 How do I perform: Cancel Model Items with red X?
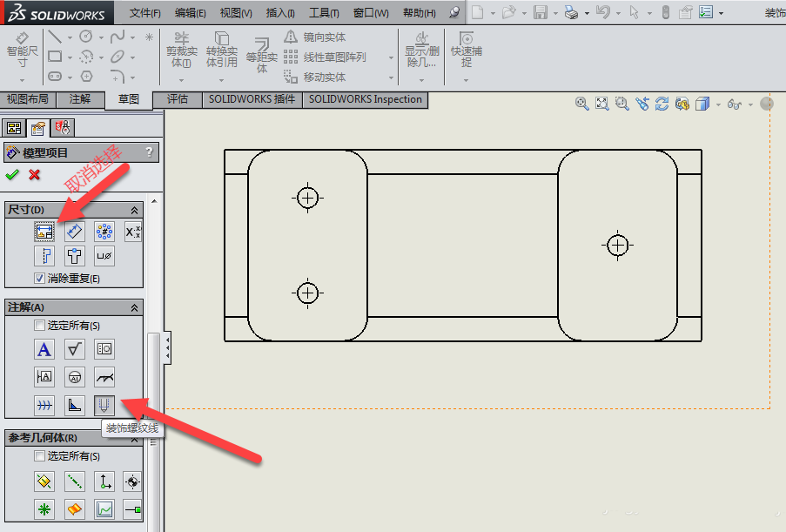(x=34, y=174)
